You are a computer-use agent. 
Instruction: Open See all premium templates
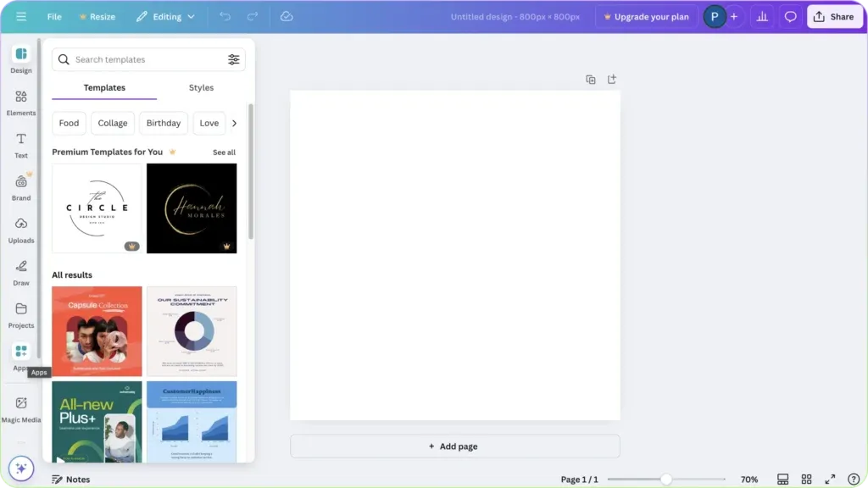pos(223,152)
